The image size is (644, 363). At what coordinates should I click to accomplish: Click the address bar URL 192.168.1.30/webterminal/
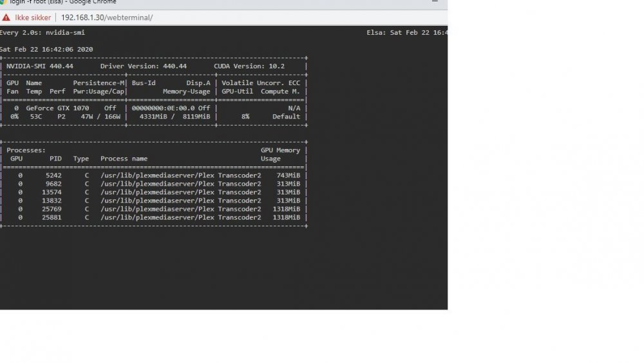107,17
